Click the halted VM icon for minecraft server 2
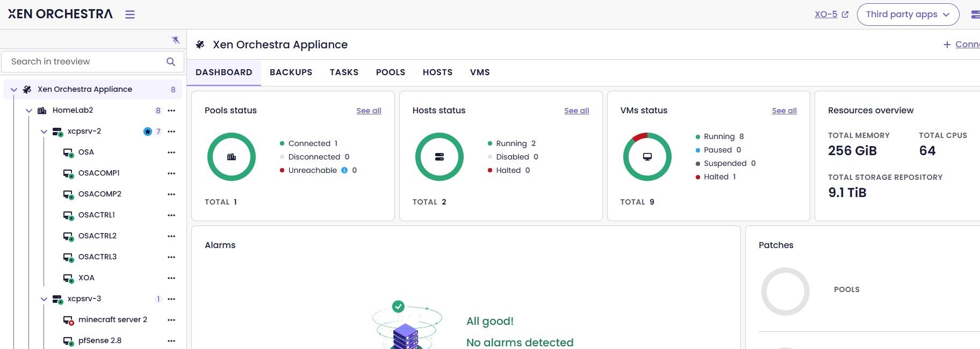 (68, 320)
